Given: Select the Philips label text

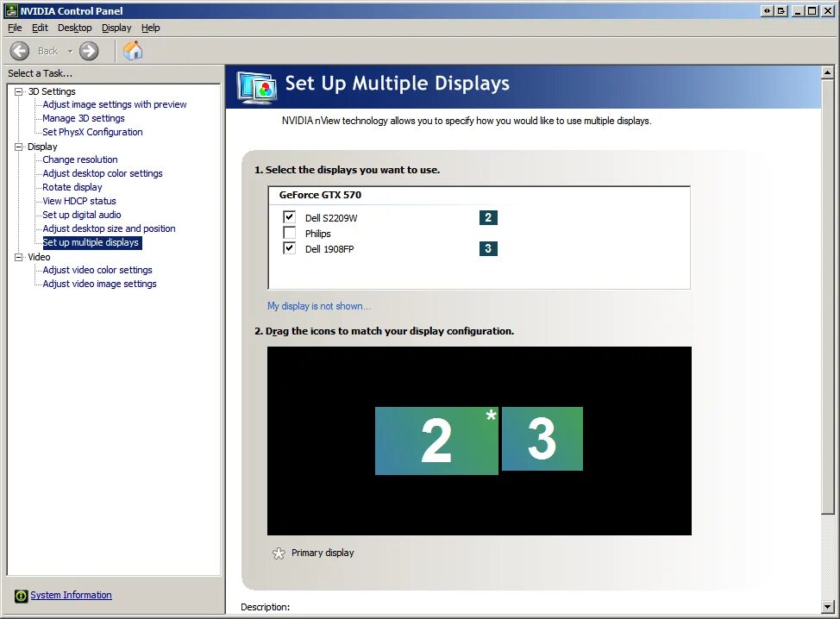Looking at the screenshot, I should coord(318,234).
